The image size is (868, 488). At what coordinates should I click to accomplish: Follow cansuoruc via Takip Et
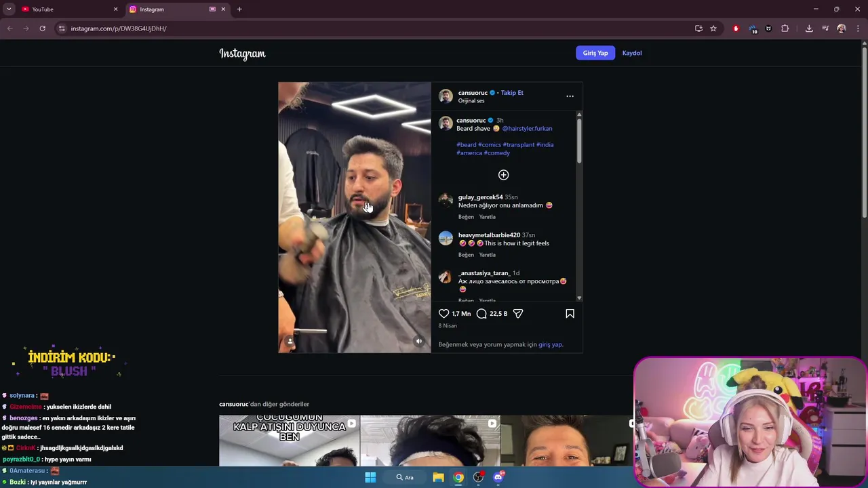[x=512, y=93]
